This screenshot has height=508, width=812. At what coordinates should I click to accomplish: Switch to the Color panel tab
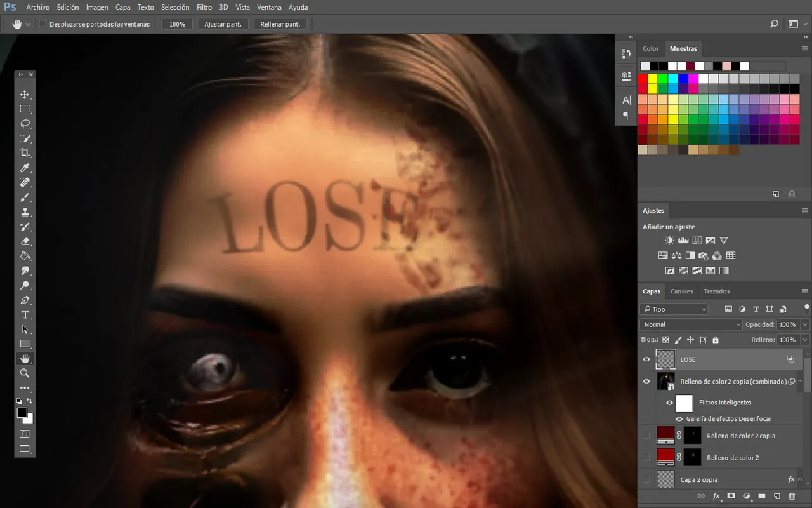651,48
